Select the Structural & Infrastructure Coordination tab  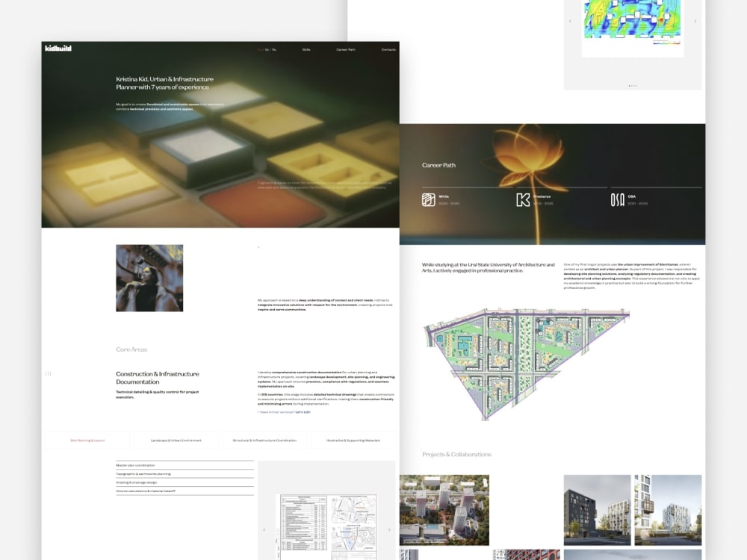click(x=264, y=441)
